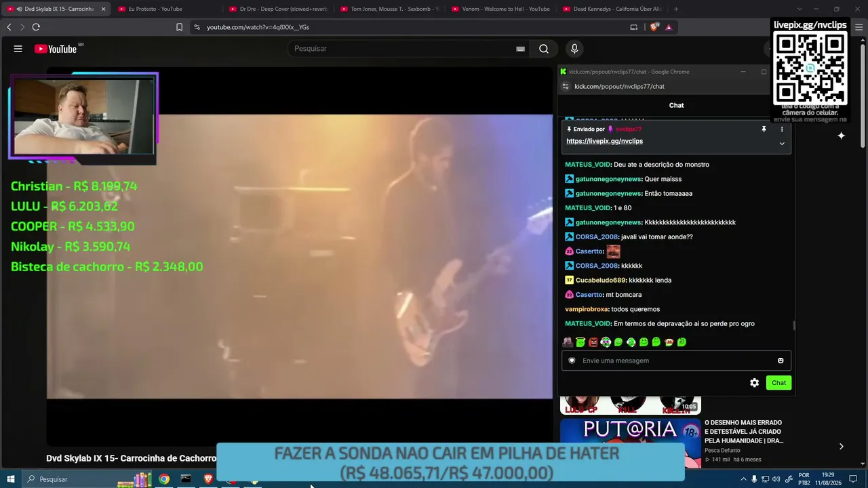Unpin the pinned chat message
The width and height of the screenshot is (868, 488).
[764, 129]
